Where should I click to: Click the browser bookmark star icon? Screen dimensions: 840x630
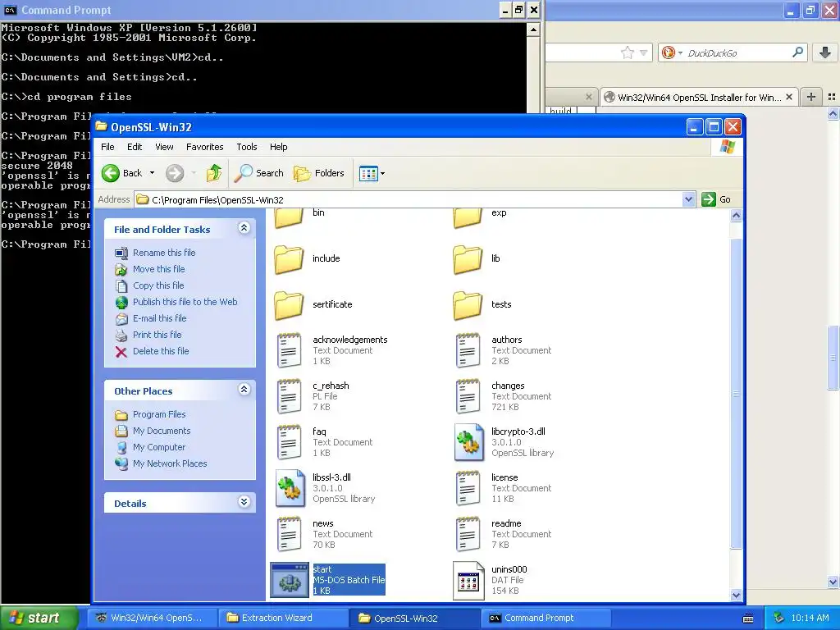[x=628, y=52]
